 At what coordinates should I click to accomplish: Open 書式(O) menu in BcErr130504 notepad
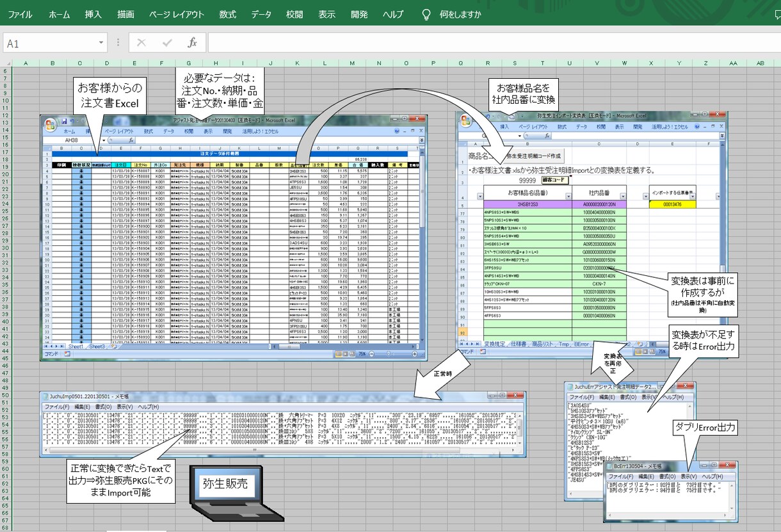pos(668,477)
